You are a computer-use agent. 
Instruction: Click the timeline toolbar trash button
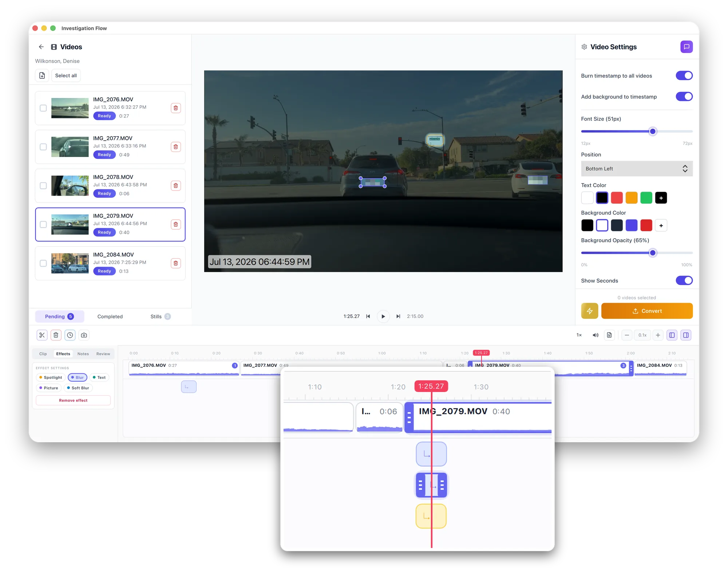(x=56, y=335)
